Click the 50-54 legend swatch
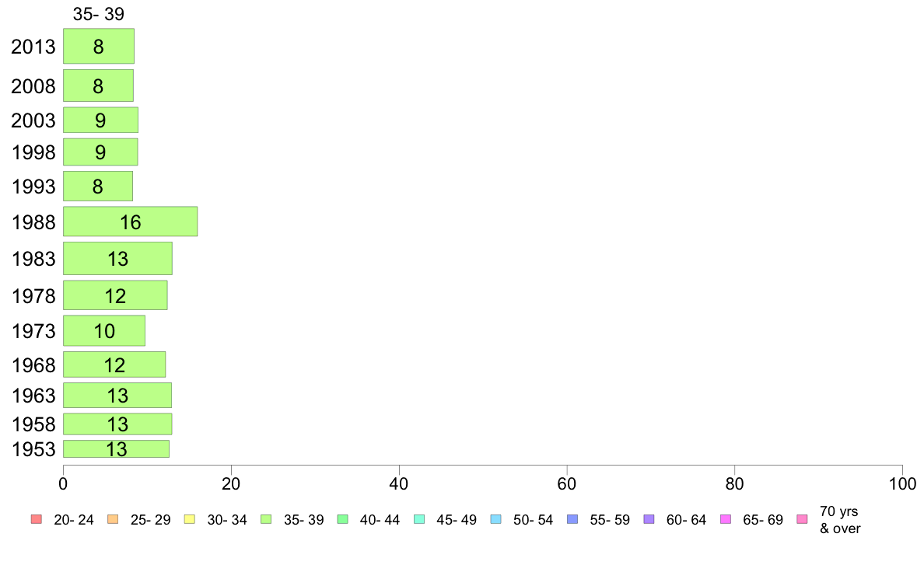The height and width of the screenshot is (572, 924). click(x=495, y=519)
